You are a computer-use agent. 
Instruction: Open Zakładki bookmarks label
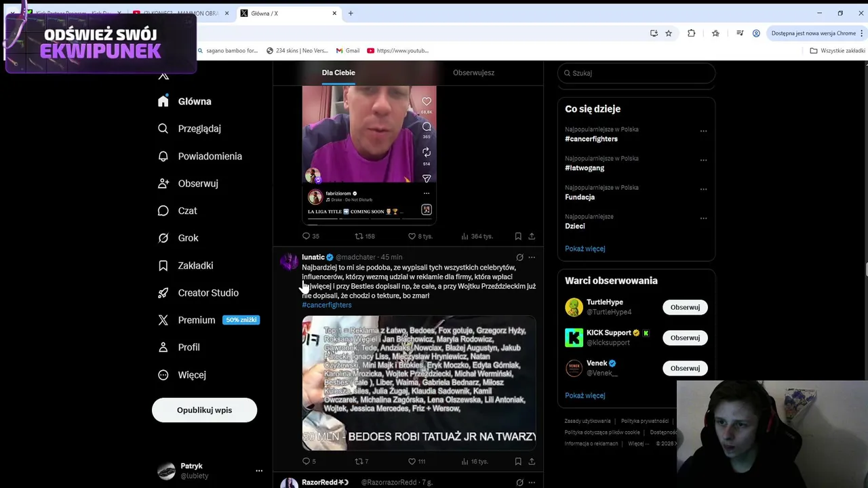point(195,266)
